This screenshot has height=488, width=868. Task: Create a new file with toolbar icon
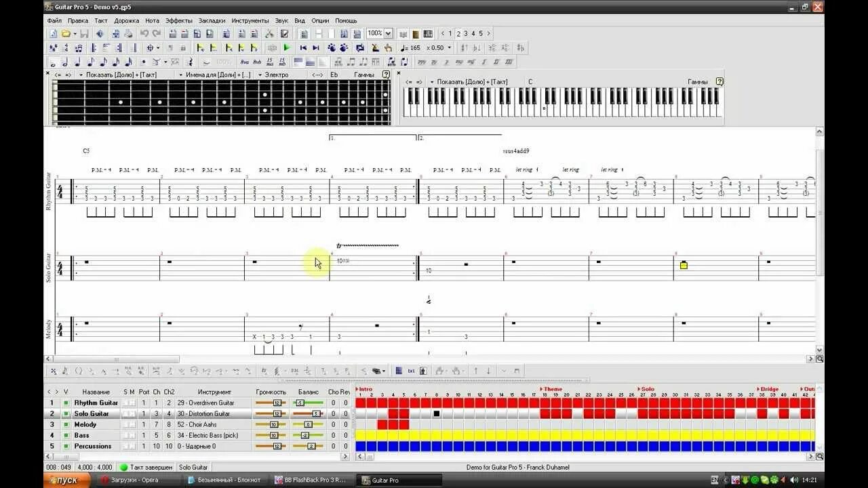click(53, 33)
